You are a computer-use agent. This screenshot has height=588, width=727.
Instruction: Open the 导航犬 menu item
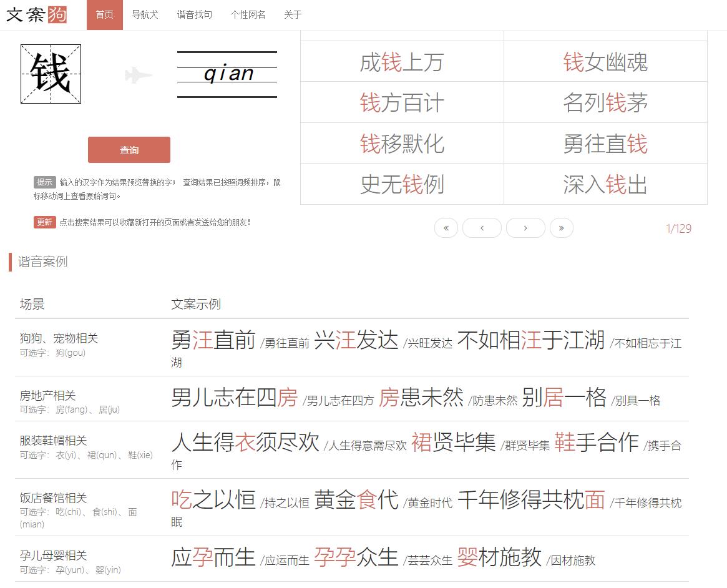tap(145, 14)
